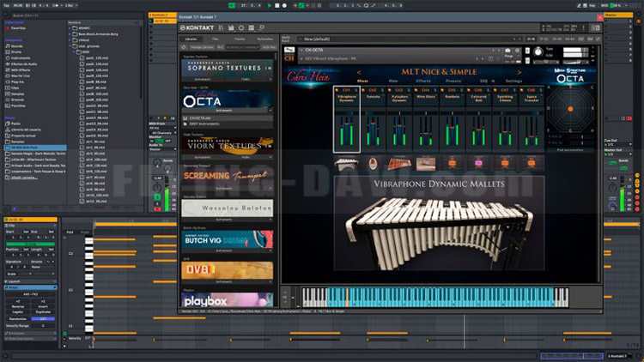Click the Ableton transport play button
Image resolution: width=644 pixels, height=362 pixels.
(x=269, y=5)
